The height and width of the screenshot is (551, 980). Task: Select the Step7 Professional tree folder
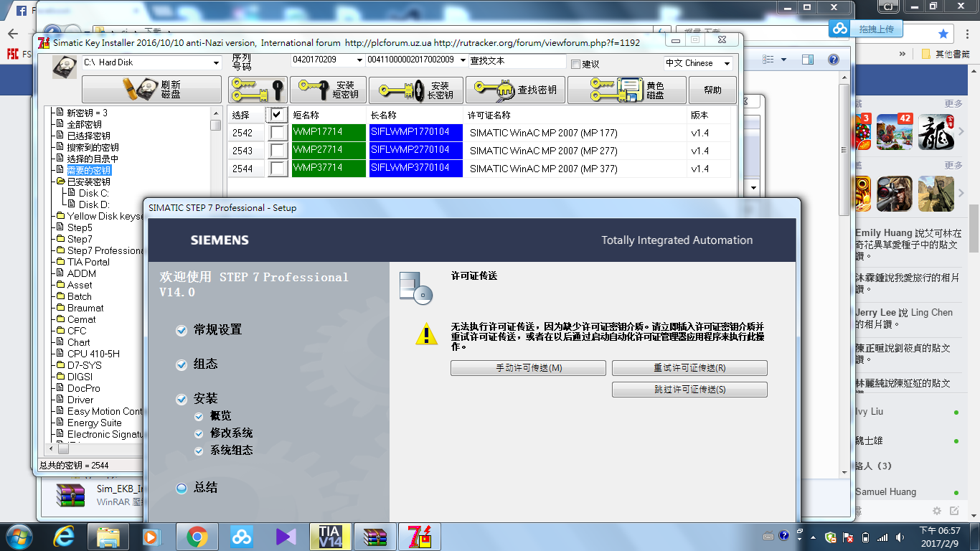pyautogui.click(x=105, y=250)
